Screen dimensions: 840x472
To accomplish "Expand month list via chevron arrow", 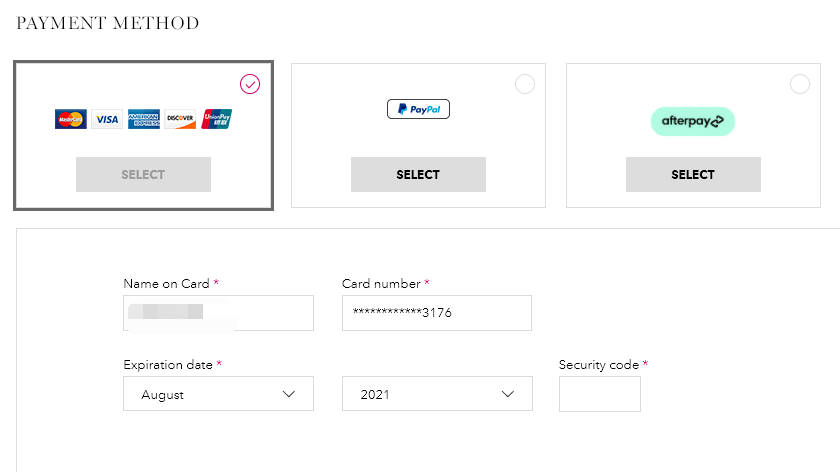I will (289, 394).
